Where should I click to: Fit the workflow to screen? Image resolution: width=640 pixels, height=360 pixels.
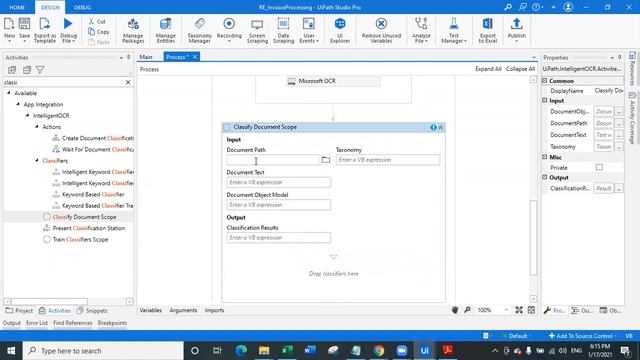(519, 310)
